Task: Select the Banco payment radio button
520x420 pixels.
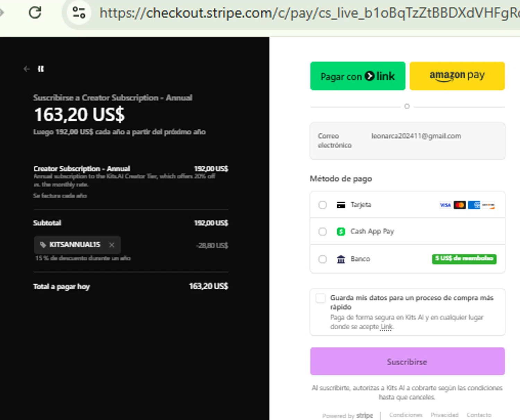Action: click(x=322, y=259)
